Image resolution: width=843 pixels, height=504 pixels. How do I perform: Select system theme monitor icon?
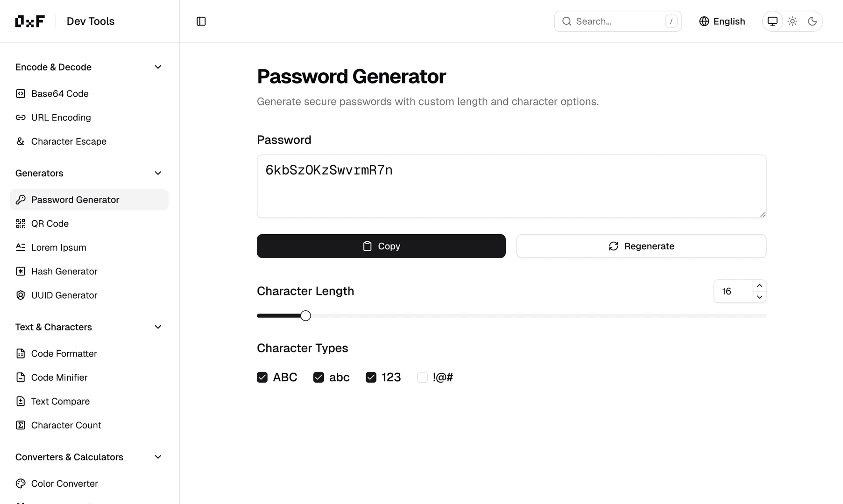pos(772,21)
